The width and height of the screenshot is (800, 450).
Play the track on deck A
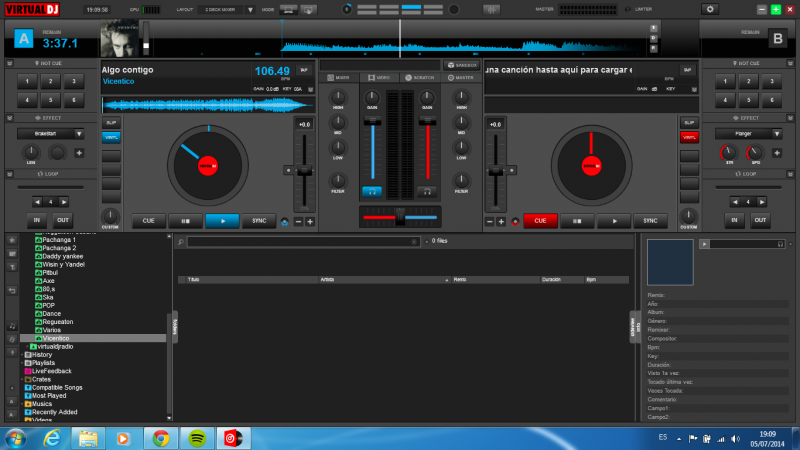click(x=222, y=221)
